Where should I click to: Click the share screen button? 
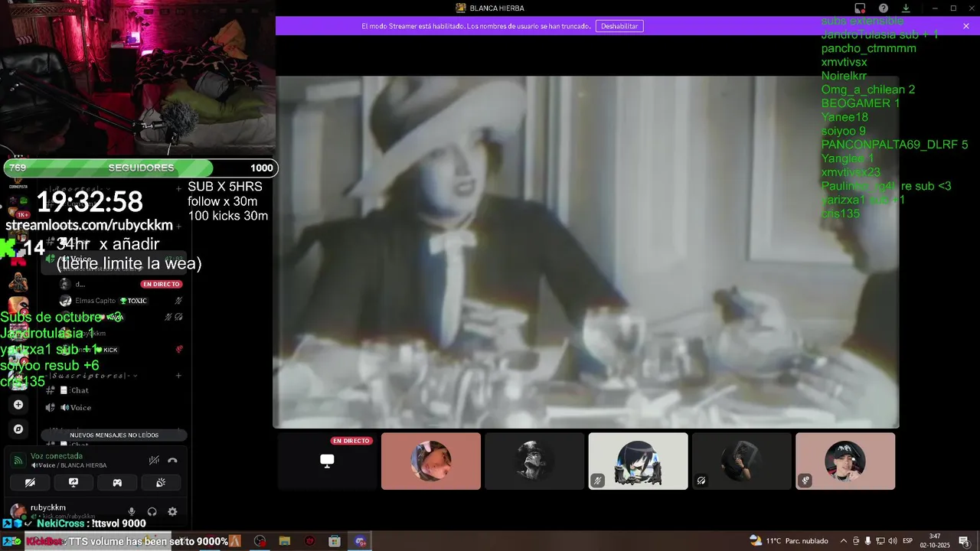click(x=73, y=483)
